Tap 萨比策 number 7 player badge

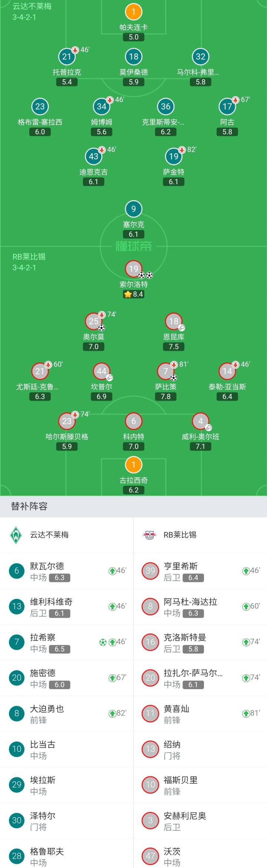[x=166, y=371]
